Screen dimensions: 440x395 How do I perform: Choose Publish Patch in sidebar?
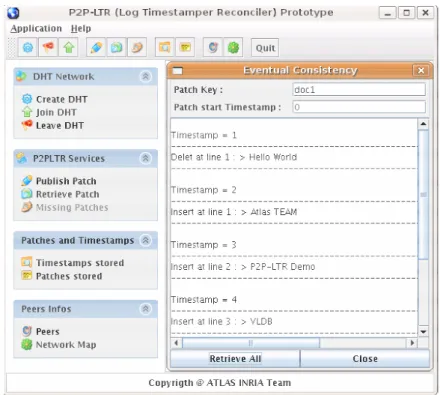click(59, 181)
